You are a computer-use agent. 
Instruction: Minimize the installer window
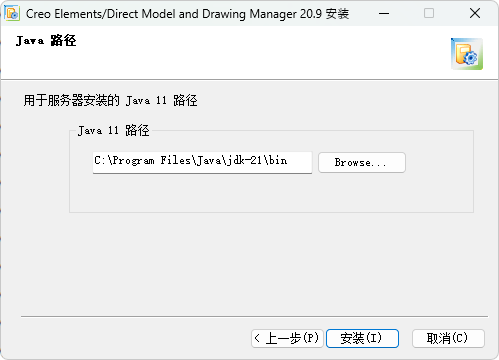[x=384, y=13]
